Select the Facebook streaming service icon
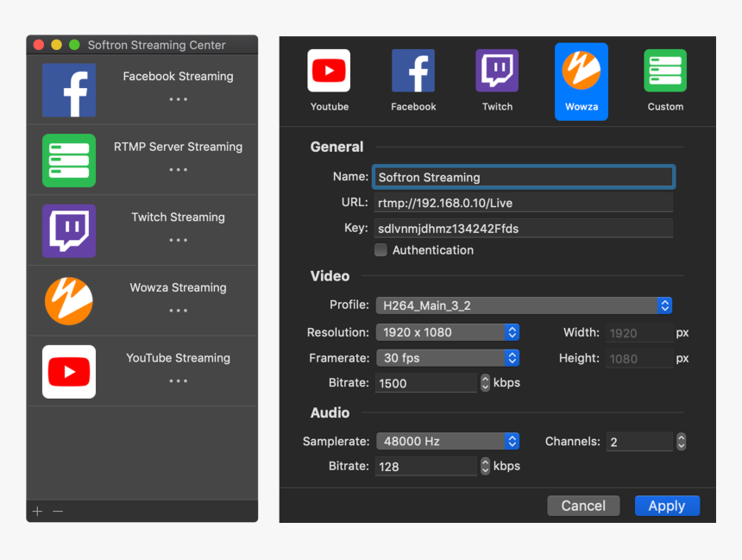Screen dimensions: 742x560 412,71
